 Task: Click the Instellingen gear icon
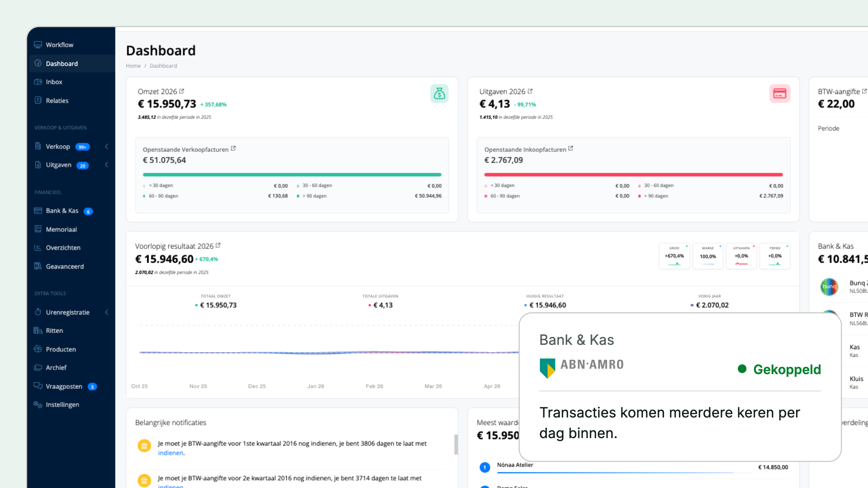(x=38, y=404)
